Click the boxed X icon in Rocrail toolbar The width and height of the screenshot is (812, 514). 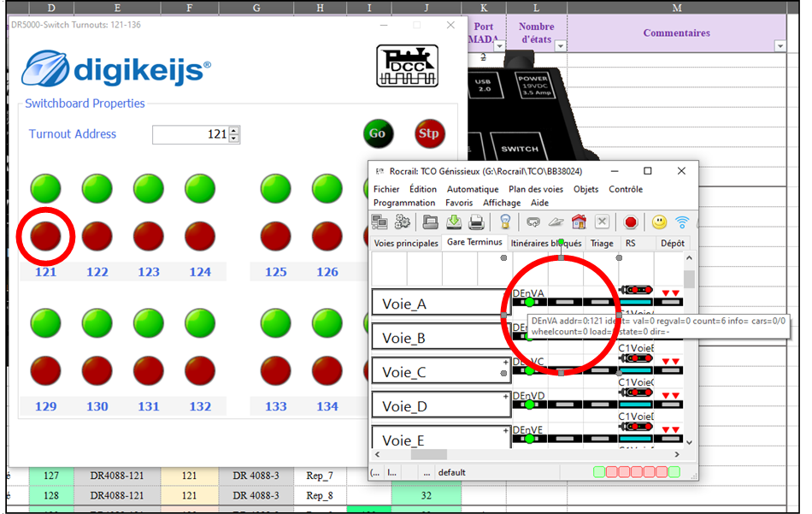pos(602,222)
